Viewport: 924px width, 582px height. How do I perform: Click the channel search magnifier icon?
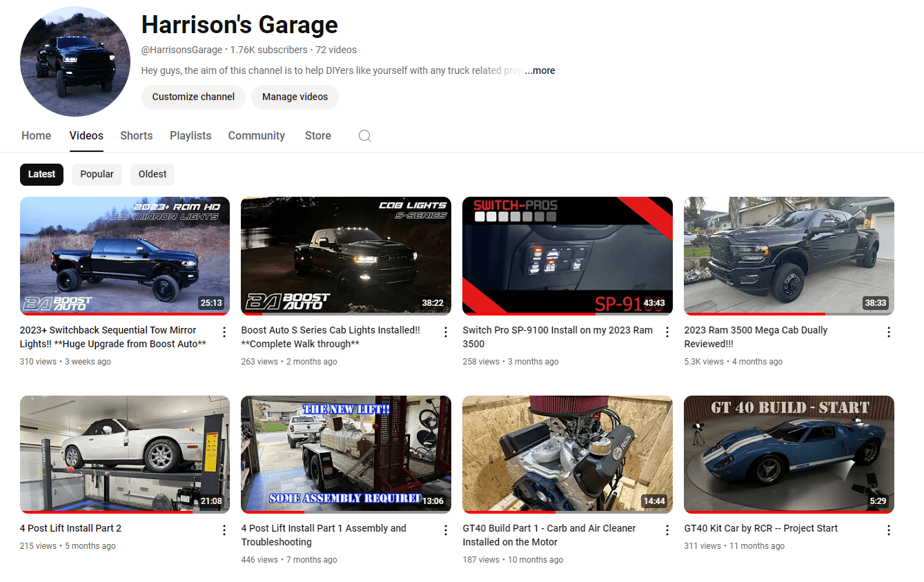point(365,136)
